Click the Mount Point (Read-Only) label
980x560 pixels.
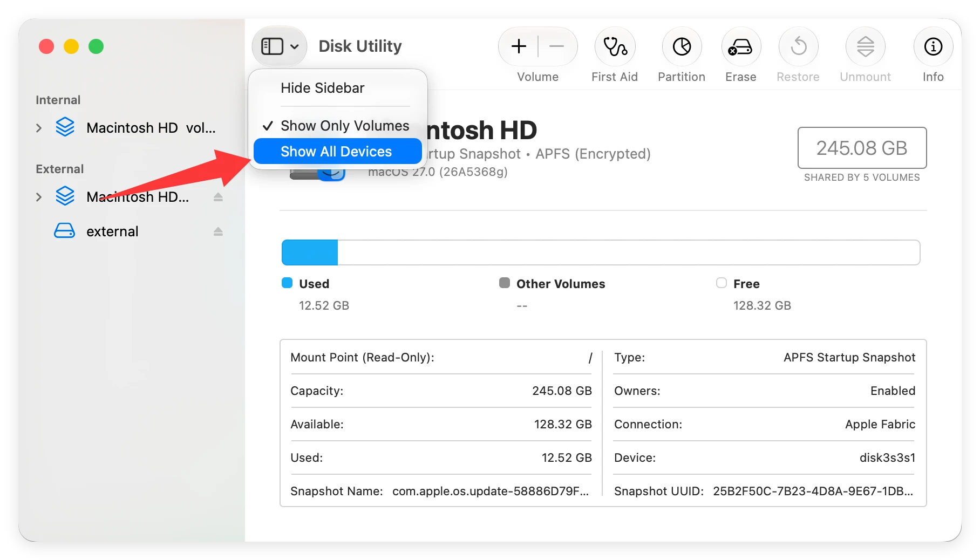tap(362, 357)
